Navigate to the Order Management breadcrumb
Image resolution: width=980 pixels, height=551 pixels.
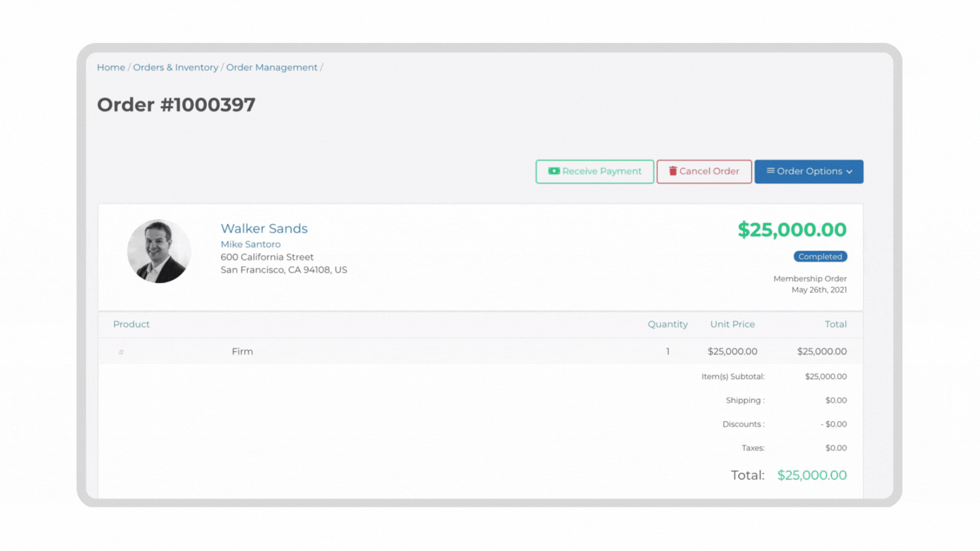point(272,67)
